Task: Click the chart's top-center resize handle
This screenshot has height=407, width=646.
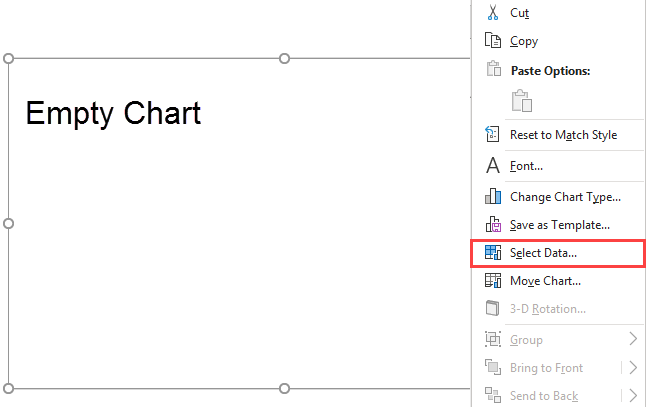Action: pos(285,59)
